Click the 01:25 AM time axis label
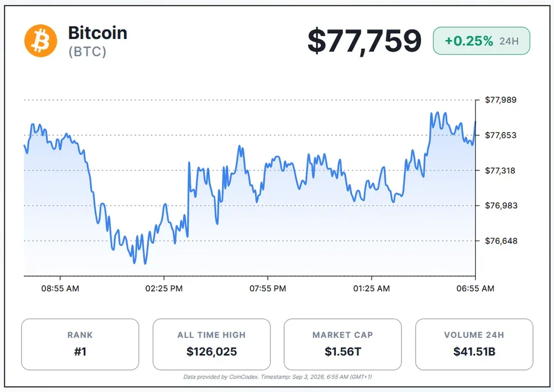This screenshot has height=392, width=554. [x=372, y=289]
